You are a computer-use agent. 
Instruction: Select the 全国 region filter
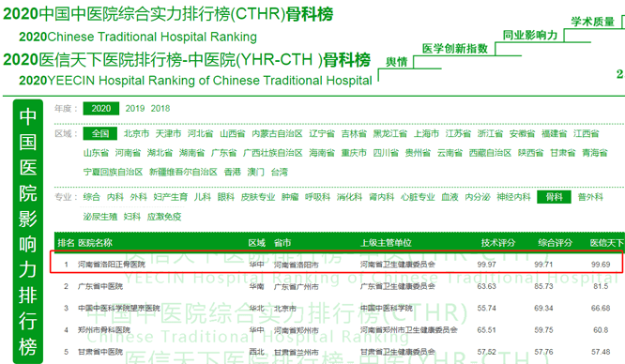point(100,133)
